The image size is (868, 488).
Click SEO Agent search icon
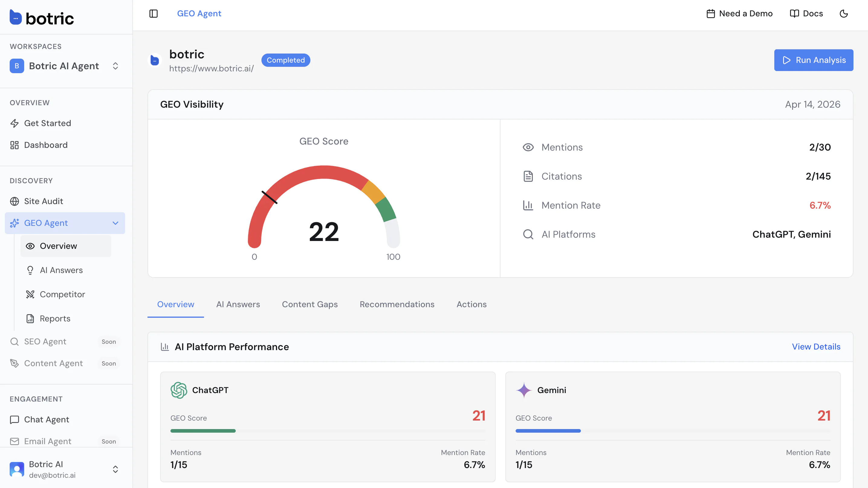(x=15, y=342)
